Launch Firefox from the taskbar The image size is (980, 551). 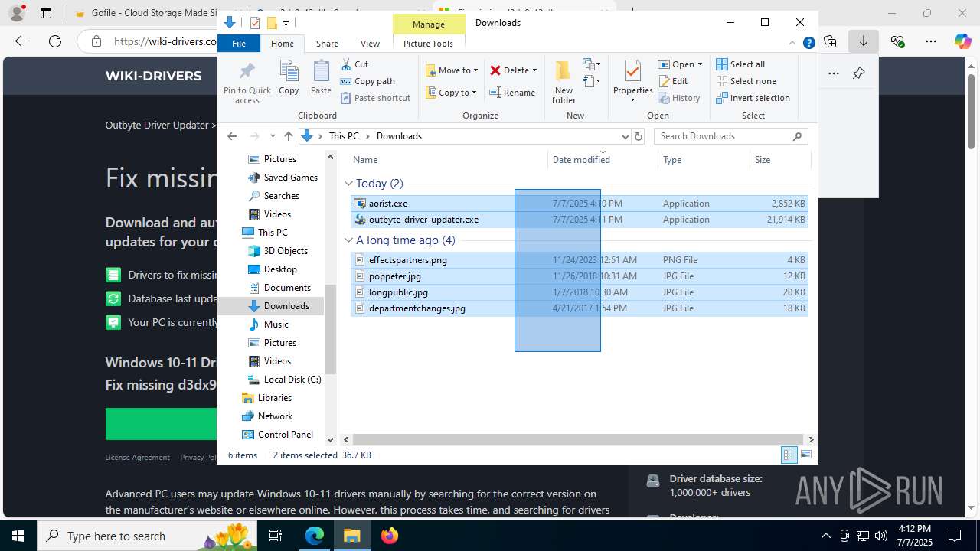[390, 536]
